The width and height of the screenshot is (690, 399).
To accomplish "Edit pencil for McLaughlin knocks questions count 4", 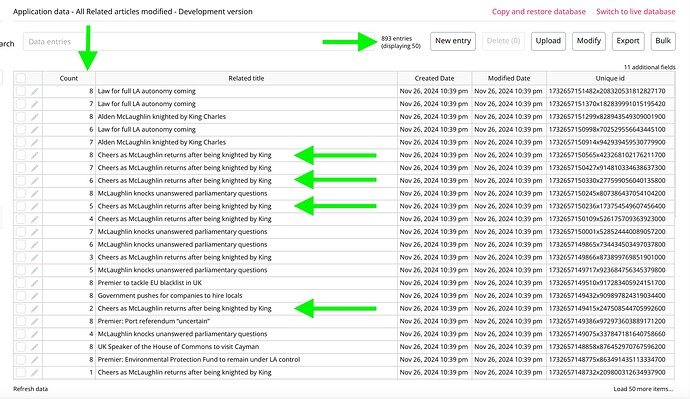I will [34, 334].
